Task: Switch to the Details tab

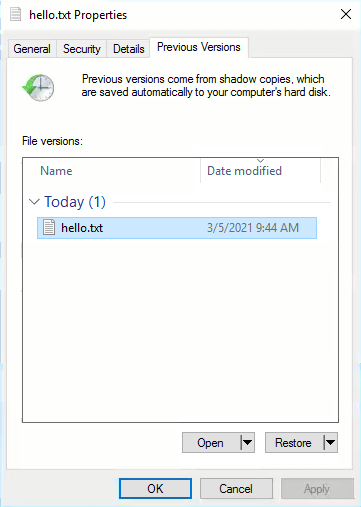Action: click(x=129, y=49)
